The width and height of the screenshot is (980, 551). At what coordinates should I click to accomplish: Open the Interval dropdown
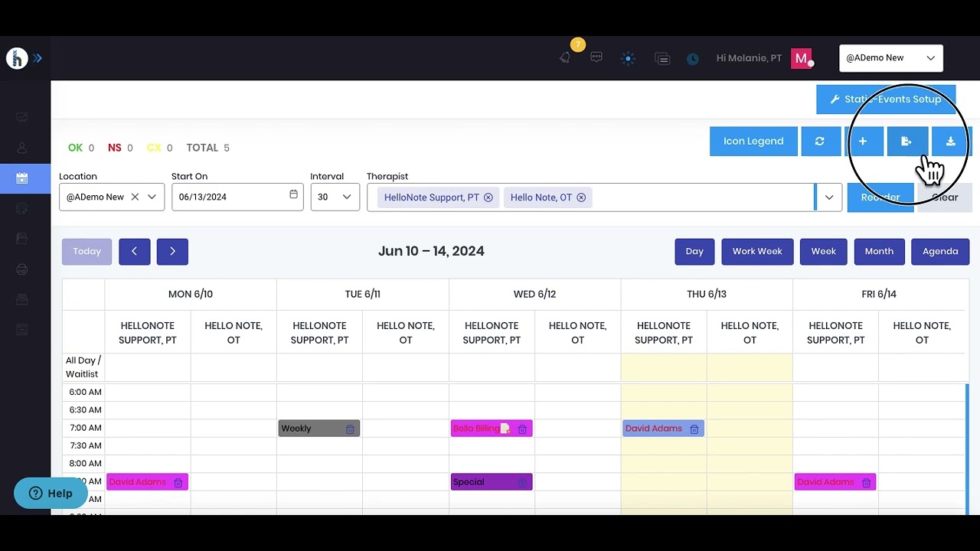pos(335,197)
